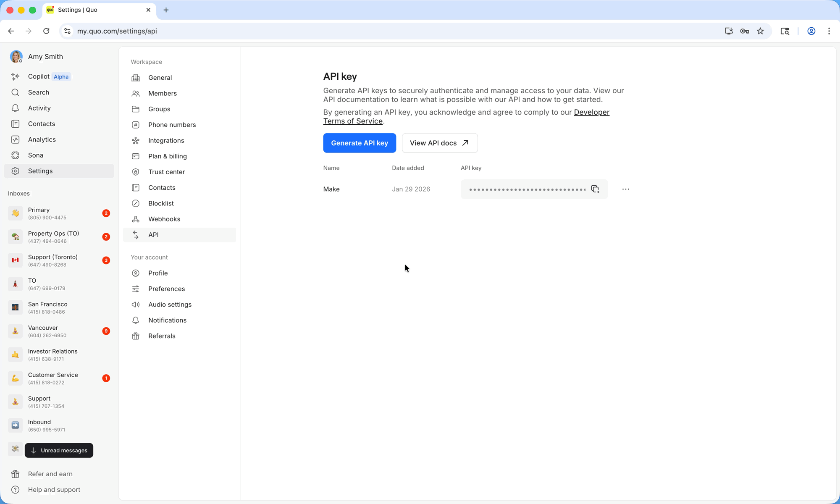Open the Analytics panel

click(x=42, y=139)
